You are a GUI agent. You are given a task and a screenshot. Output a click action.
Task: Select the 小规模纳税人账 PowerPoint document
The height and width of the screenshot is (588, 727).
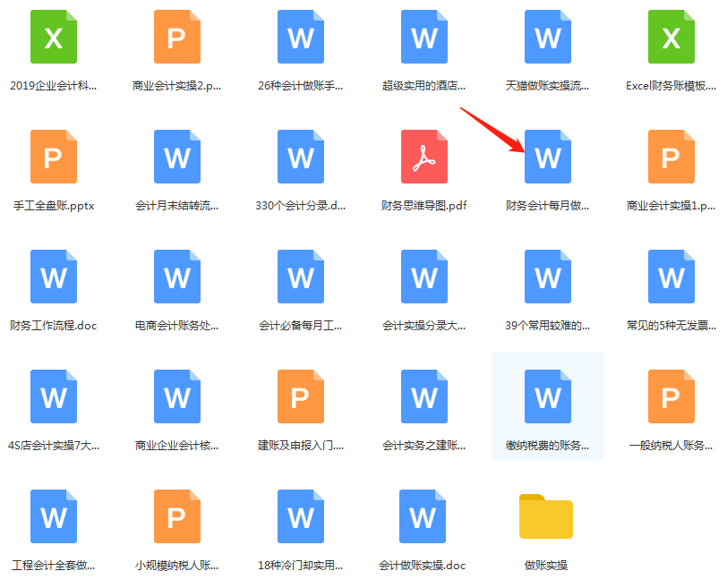click(176, 515)
